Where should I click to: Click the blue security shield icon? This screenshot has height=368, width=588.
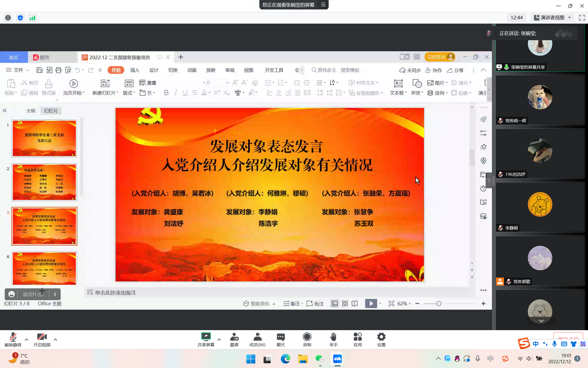pos(20,18)
